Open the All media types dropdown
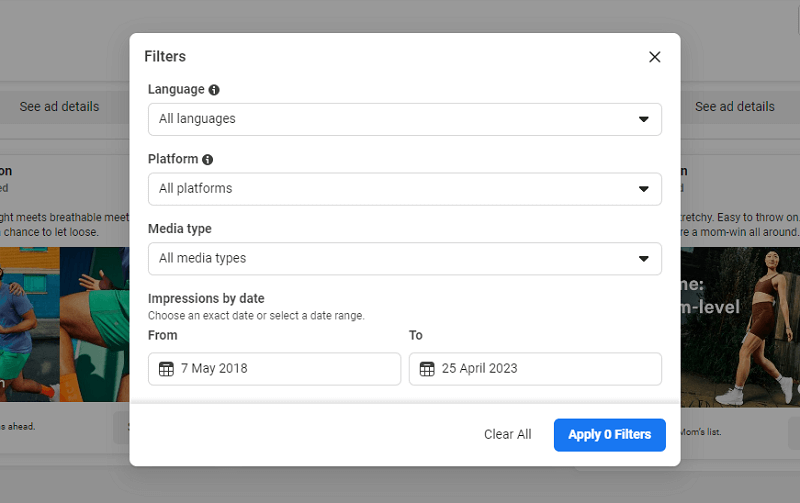 pyautogui.click(x=405, y=259)
